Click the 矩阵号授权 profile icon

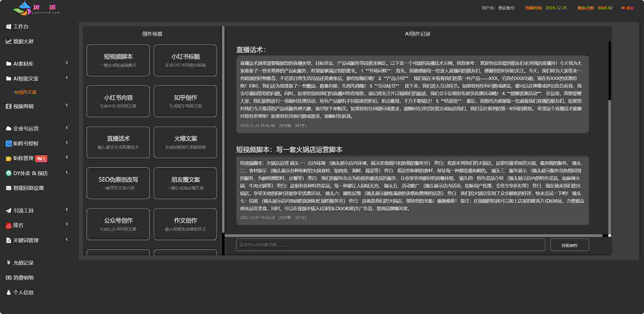click(x=8, y=143)
